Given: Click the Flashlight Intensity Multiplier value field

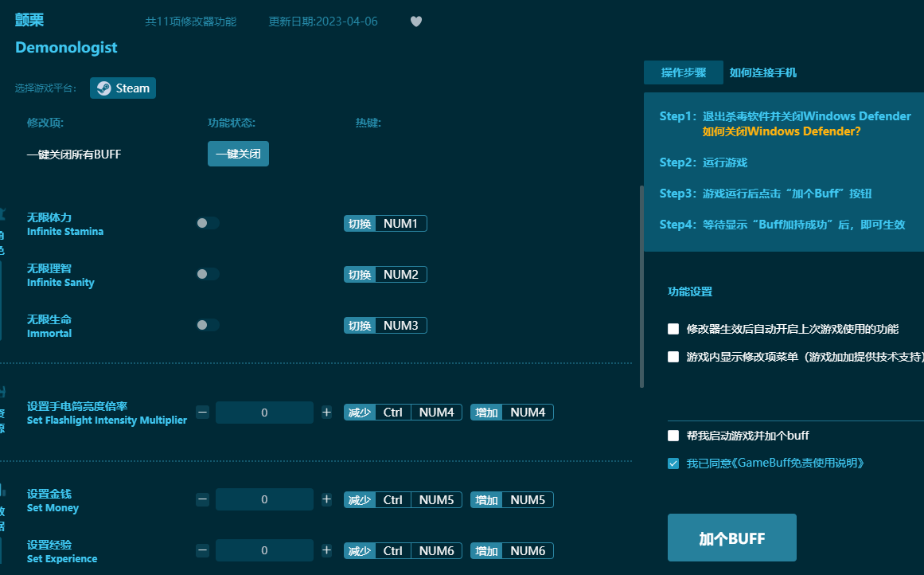Looking at the screenshot, I should [264, 413].
